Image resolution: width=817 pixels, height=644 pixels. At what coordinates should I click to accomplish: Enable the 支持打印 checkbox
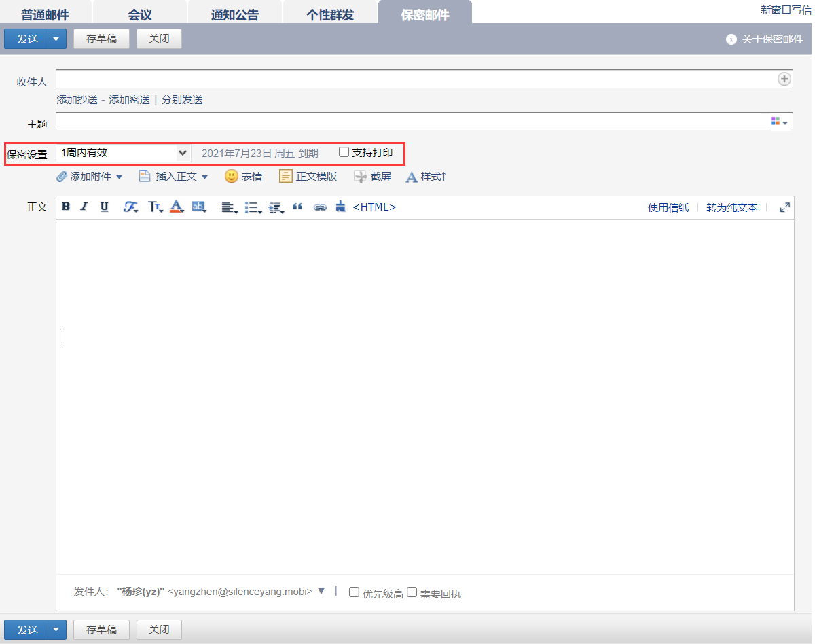click(x=344, y=152)
